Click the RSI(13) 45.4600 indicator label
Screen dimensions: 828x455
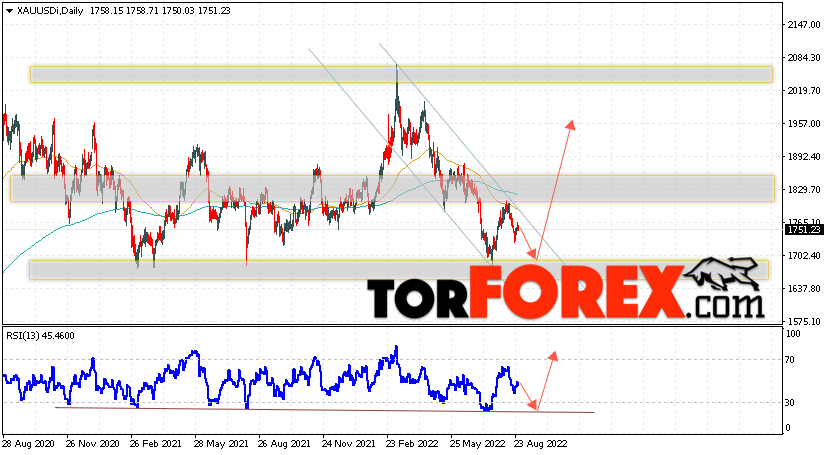pyautogui.click(x=40, y=336)
